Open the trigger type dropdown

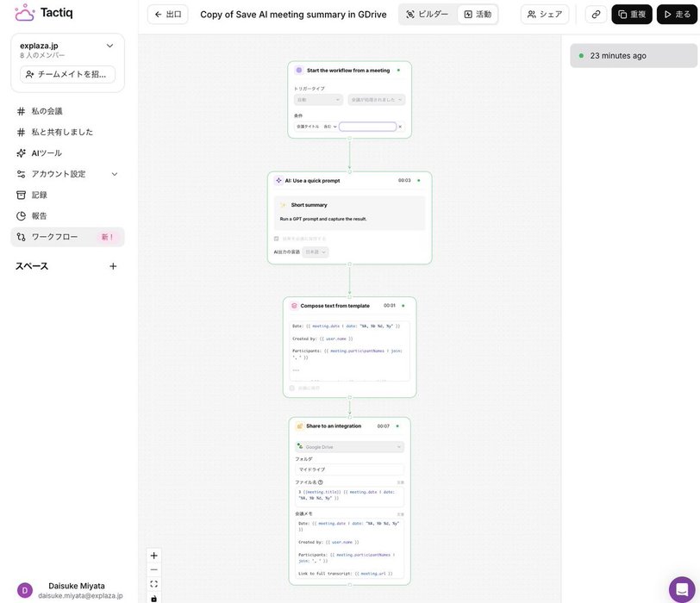tap(318, 99)
